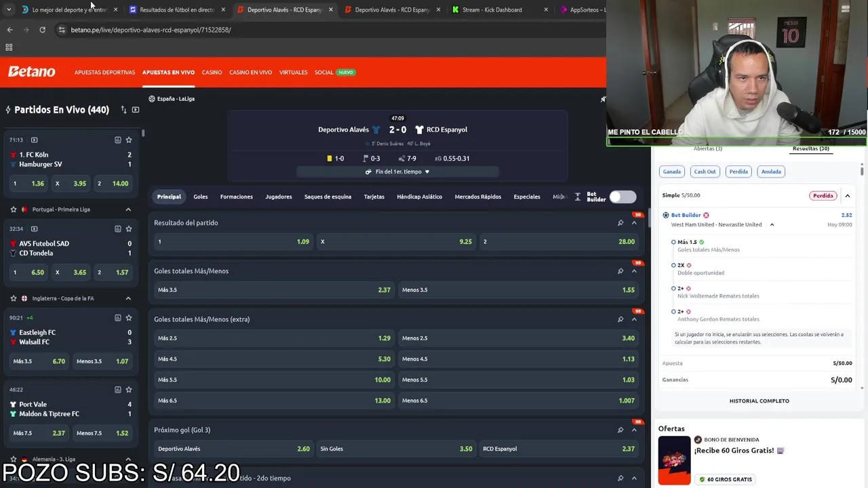Collapse the Inglaterra - Copa de la FA section
Viewport: 868px width, 488px height.
click(128, 298)
